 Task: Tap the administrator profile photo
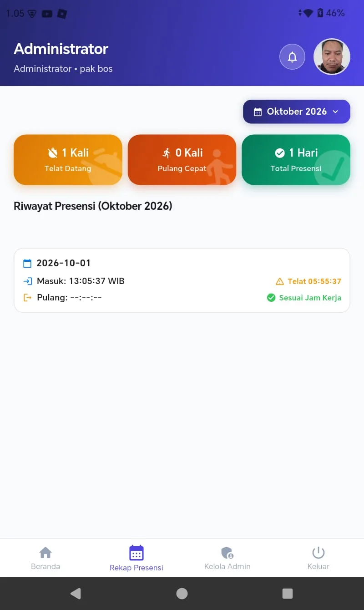pyautogui.click(x=332, y=56)
